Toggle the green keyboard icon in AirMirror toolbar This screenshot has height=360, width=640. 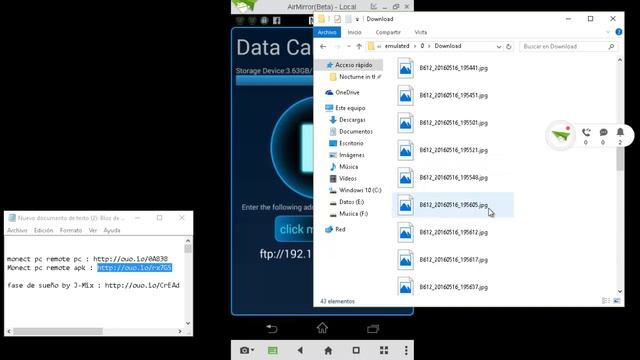click(x=272, y=350)
